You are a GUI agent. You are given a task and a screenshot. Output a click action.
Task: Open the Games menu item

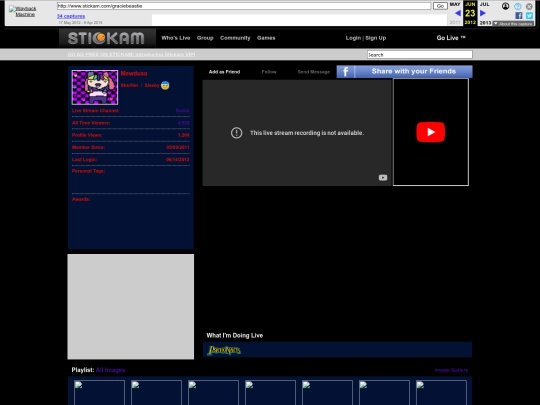(266, 38)
